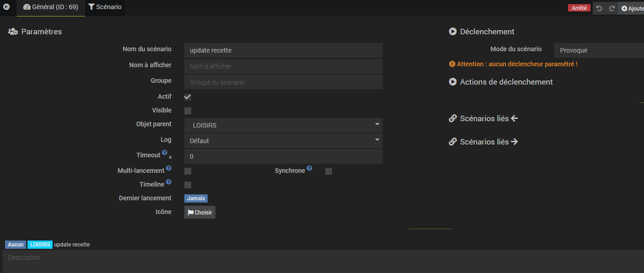The width and height of the screenshot is (644, 273).
Task: Click the back arrow icon
Action: [6, 7]
